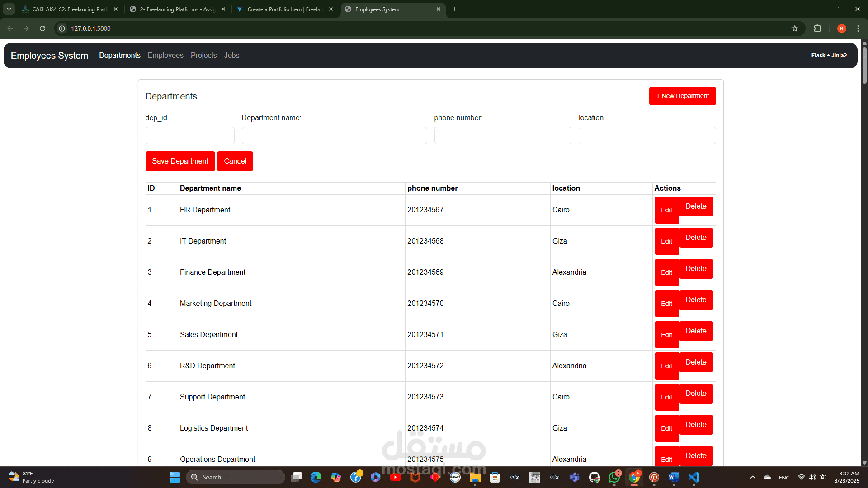Open the Employees nav link
Image resolution: width=868 pixels, height=488 pixels.
point(165,55)
